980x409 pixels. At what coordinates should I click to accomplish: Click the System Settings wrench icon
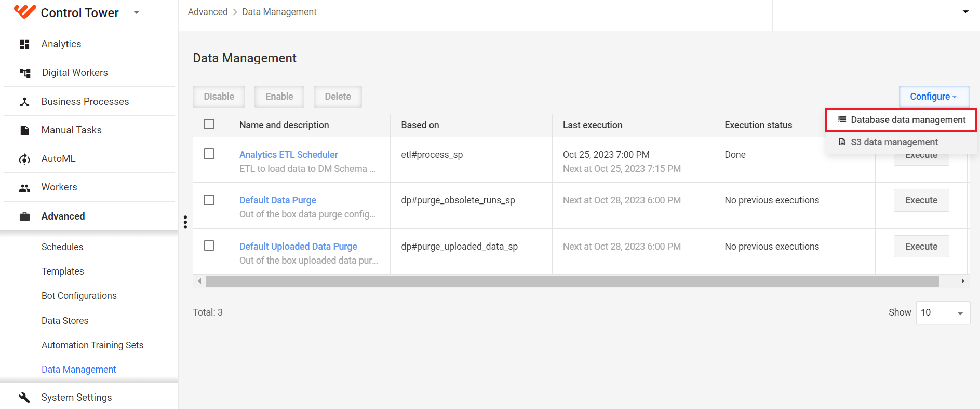tap(24, 398)
